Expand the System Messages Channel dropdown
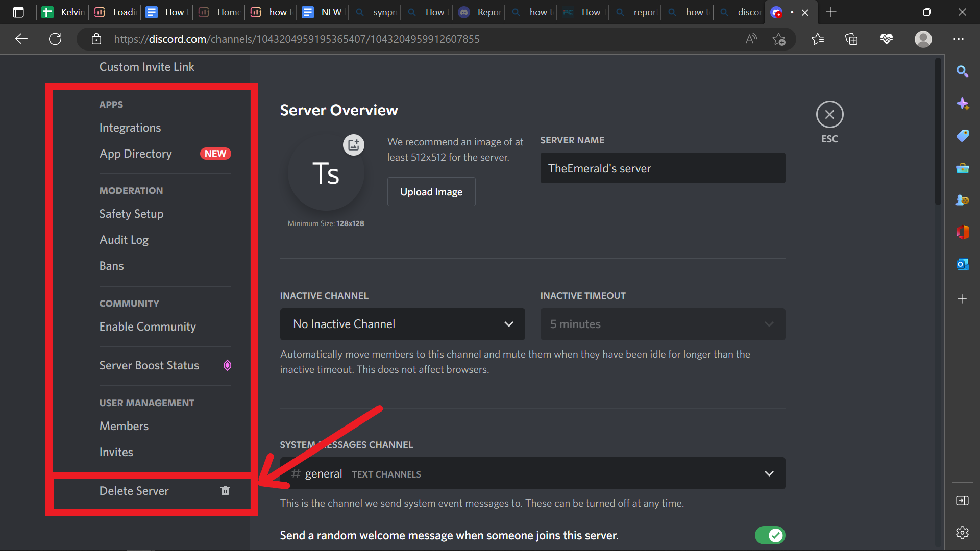The image size is (980, 551). [770, 473]
